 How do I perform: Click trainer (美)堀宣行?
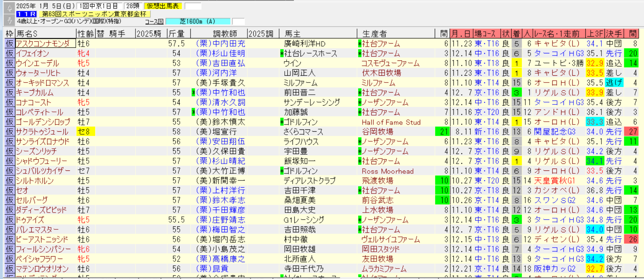click(216, 132)
